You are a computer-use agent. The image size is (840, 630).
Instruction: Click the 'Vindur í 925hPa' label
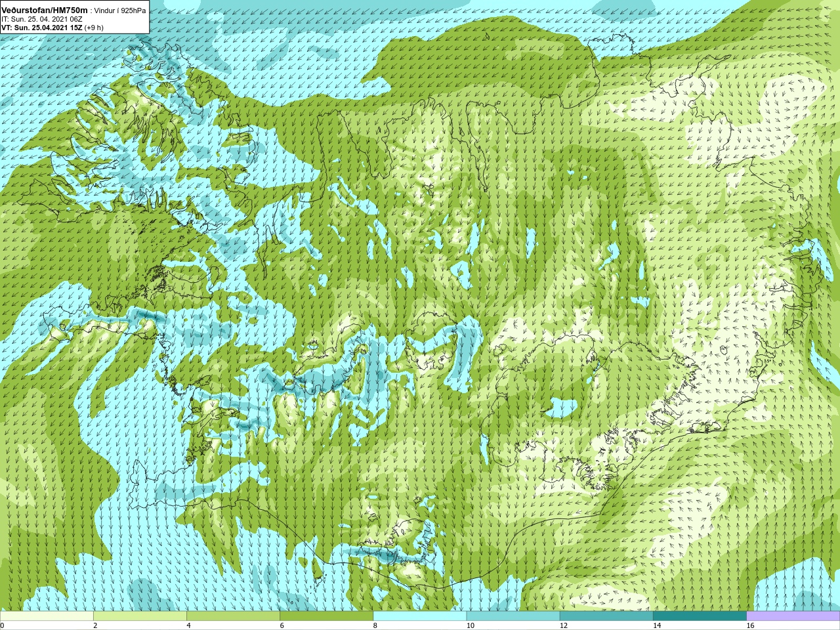(x=120, y=10)
